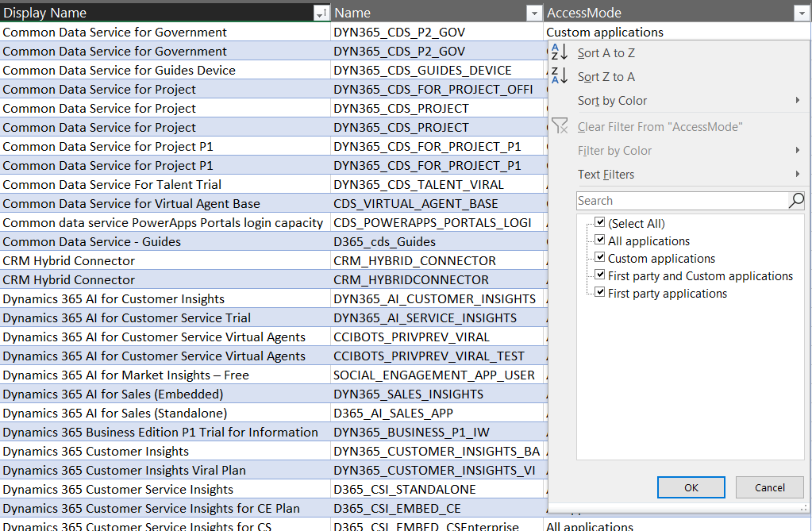Viewport: 812px width, 531px height.
Task: Uncheck the Custom applications filter checkbox
Action: pos(600,257)
